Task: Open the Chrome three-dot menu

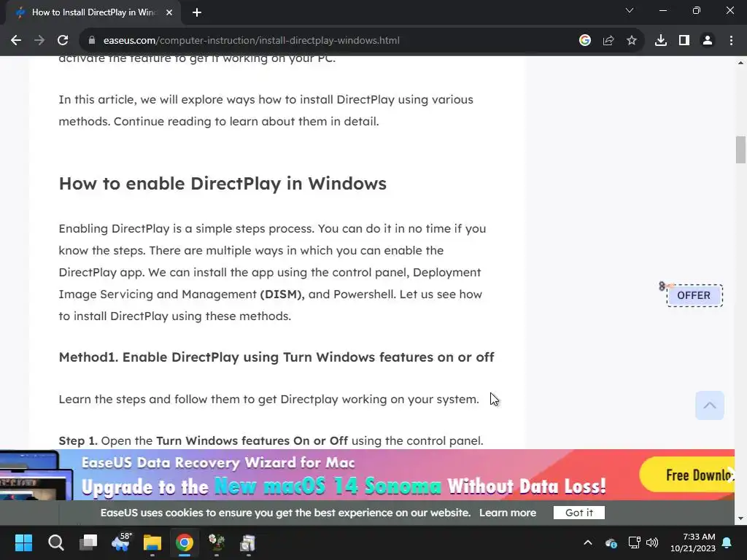Action: tap(731, 41)
